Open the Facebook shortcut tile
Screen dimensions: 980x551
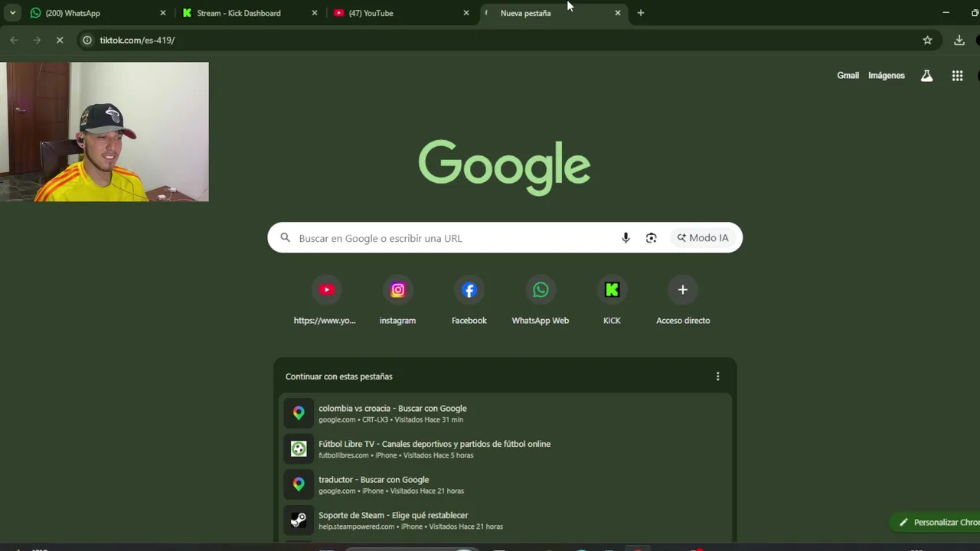point(469,300)
